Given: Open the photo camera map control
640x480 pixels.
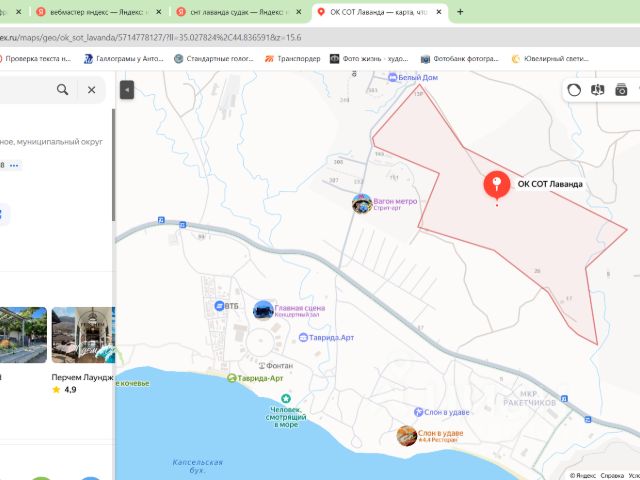Looking at the screenshot, I should click(x=621, y=90).
